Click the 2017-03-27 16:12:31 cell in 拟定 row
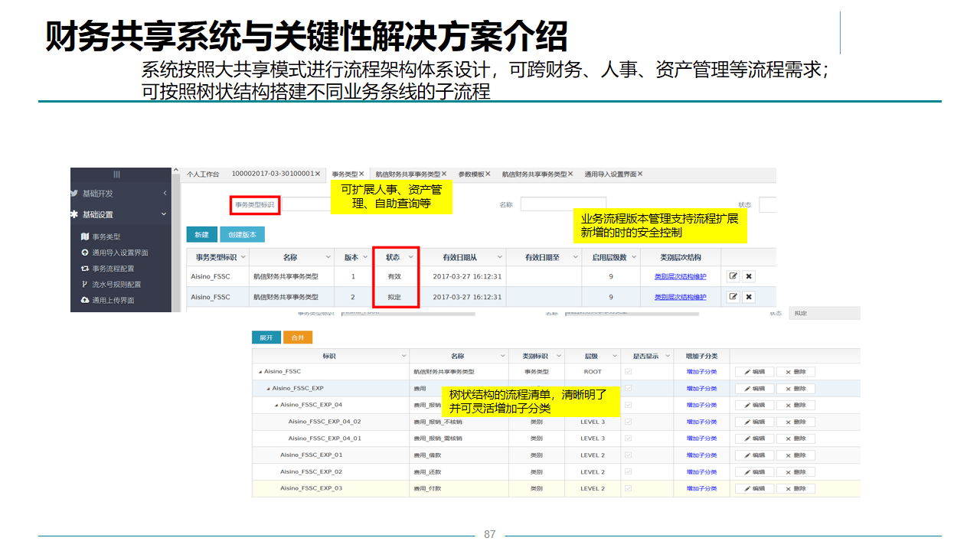 [467, 297]
